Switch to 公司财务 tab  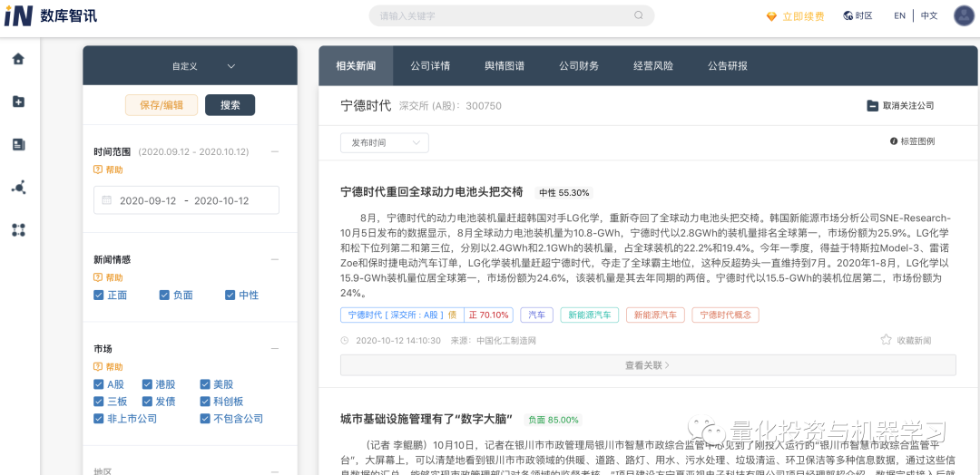[579, 65]
